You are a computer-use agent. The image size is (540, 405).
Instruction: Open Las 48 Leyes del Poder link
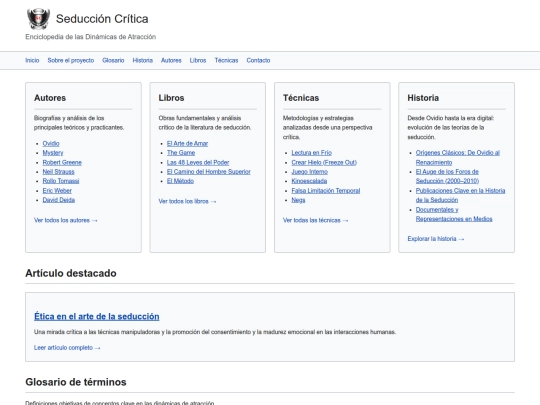click(x=198, y=162)
